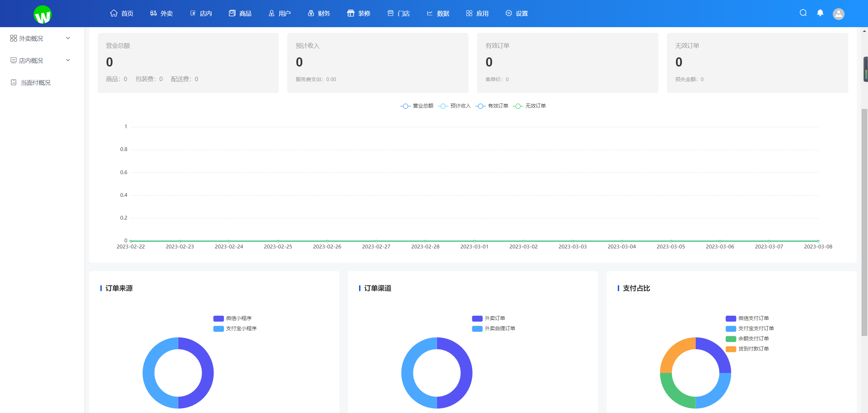This screenshot has width=868, height=413.
Task: Click the money bag icon for 财务
Action: tap(311, 13)
